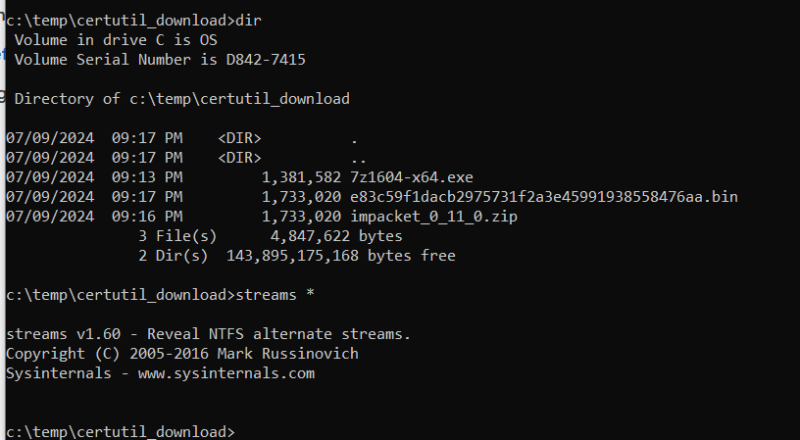This screenshot has width=800, height=440.
Task: Click the impacket_0_11_0.zip file name
Action: pyautogui.click(x=434, y=216)
